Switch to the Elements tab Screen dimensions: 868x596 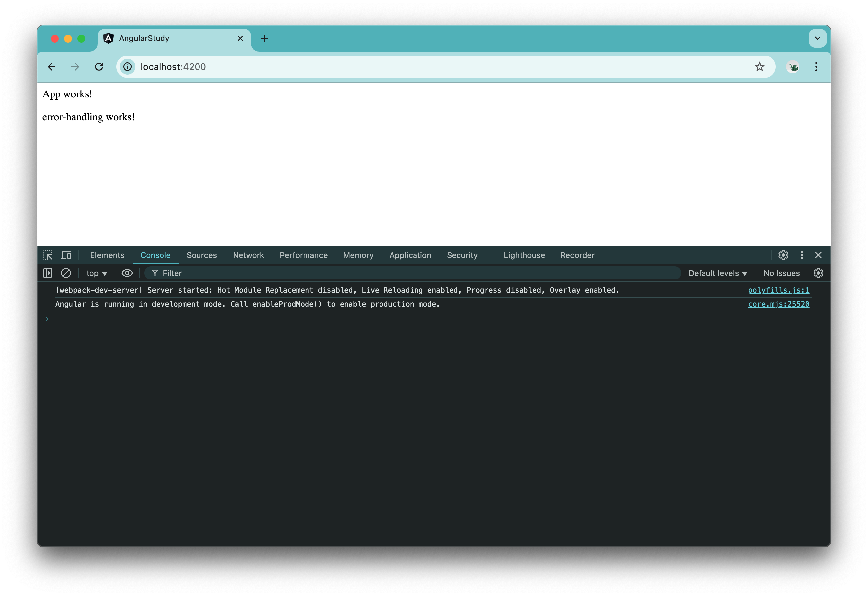(108, 255)
